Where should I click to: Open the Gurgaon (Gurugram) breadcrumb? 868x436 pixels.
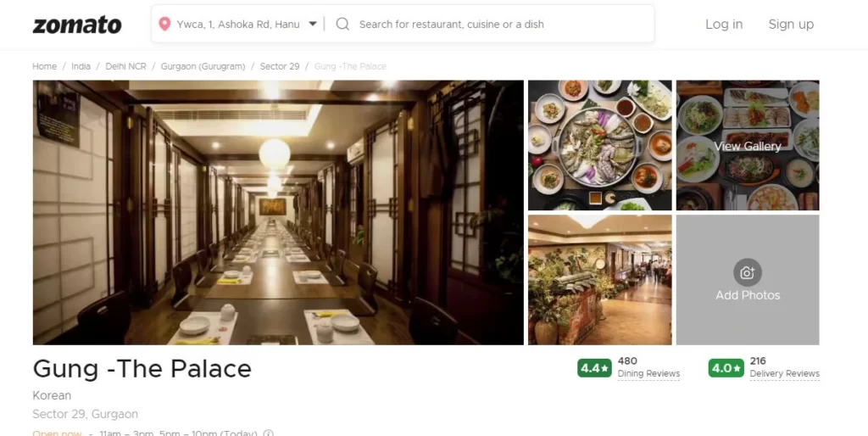[203, 66]
